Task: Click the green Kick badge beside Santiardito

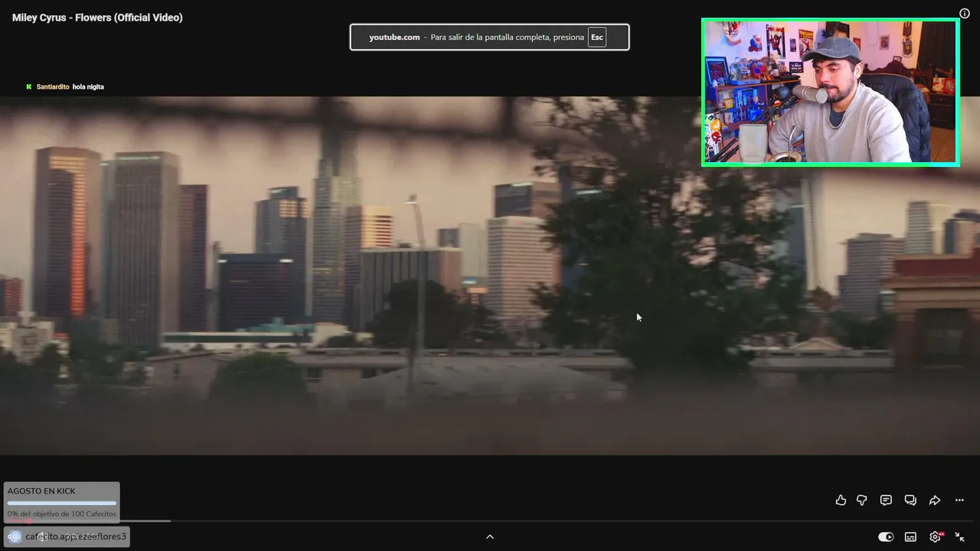Action: [x=29, y=87]
